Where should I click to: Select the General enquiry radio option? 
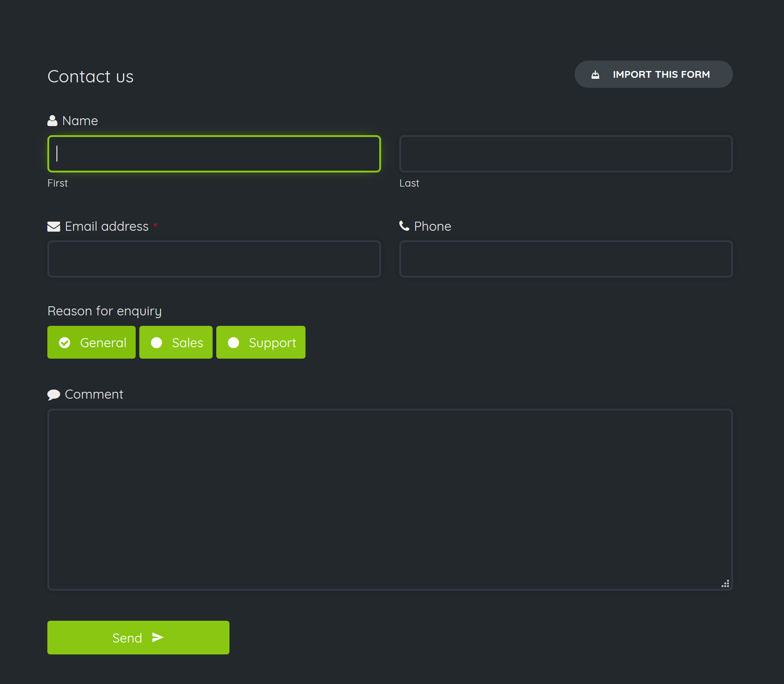click(x=92, y=342)
